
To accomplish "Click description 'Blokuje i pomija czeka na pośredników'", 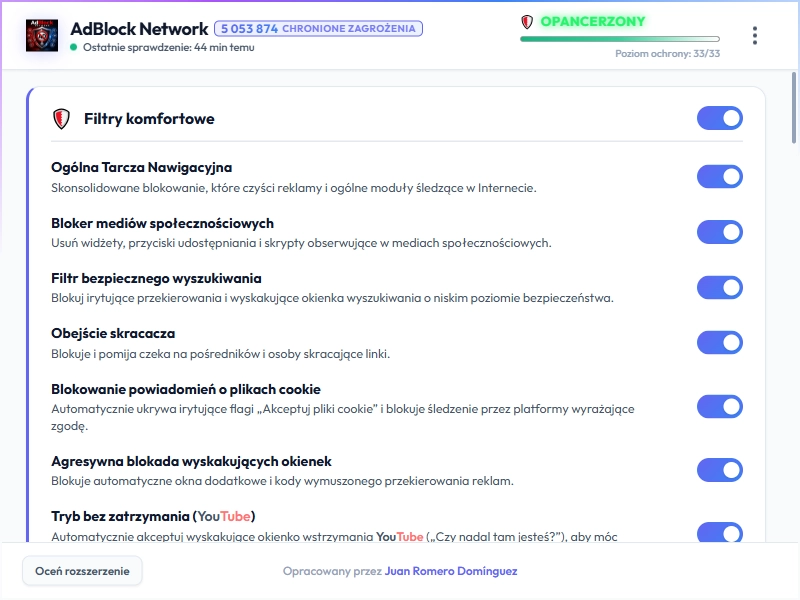I will pyautogui.click(x=220, y=354).
